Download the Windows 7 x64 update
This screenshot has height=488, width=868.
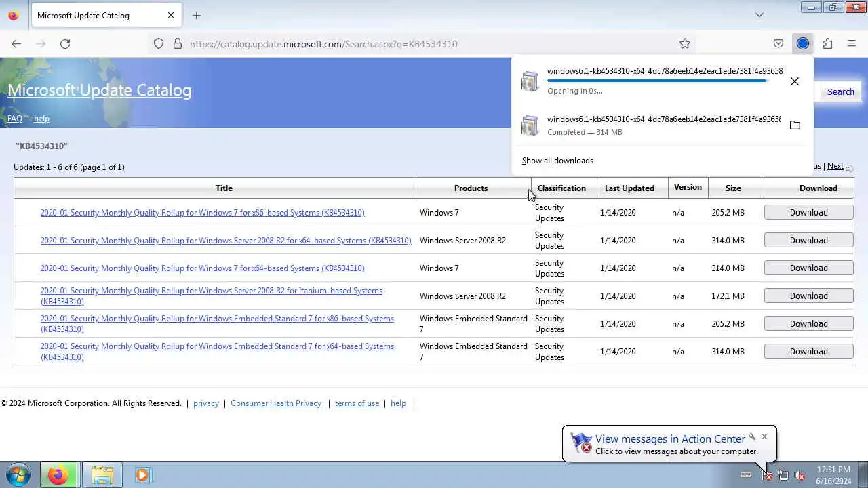click(808, 268)
